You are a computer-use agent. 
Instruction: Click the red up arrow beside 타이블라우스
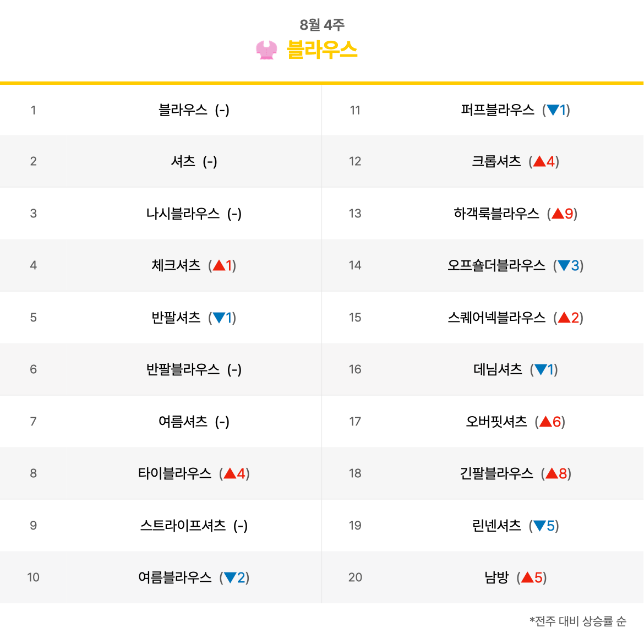[x=230, y=473]
